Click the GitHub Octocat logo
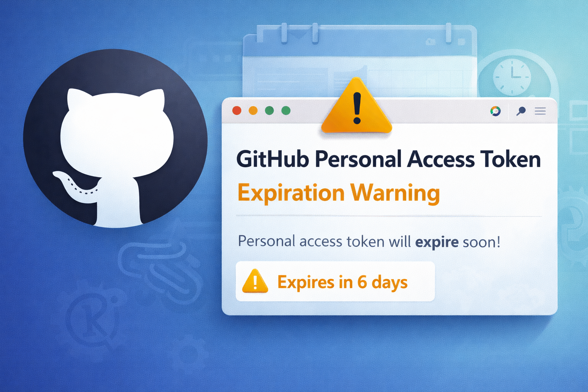This screenshot has height=392, width=588. pyautogui.click(x=115, y=138)
